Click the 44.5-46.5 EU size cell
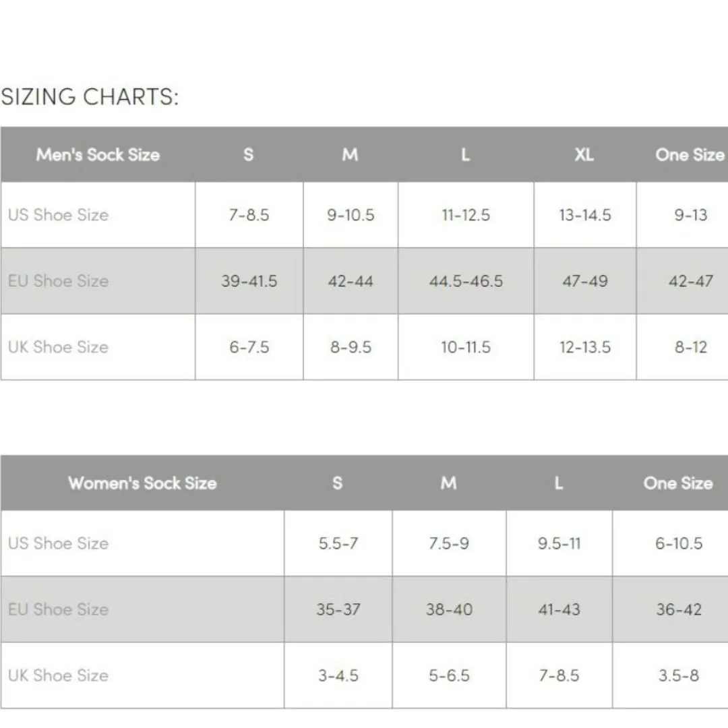Viewport: 728px width, 728px height. 466,281
